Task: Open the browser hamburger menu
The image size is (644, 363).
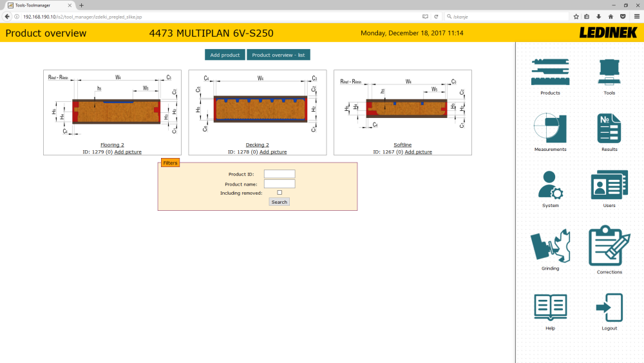Action: [637, 17]
